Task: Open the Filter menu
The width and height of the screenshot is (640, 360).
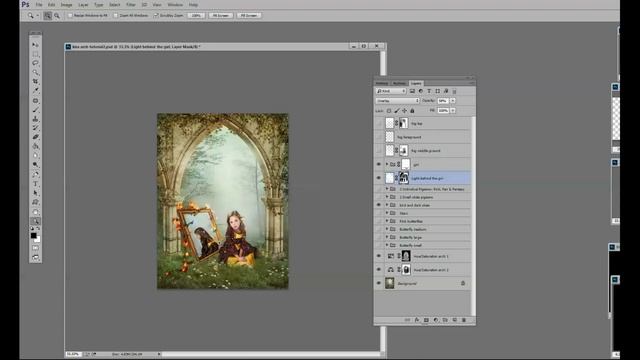Action: (131, 5)
